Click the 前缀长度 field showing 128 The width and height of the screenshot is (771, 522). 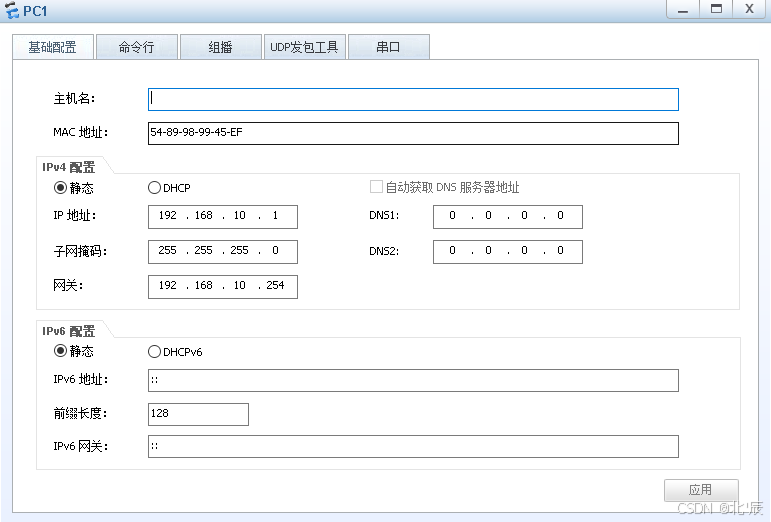tap(198, 414)
